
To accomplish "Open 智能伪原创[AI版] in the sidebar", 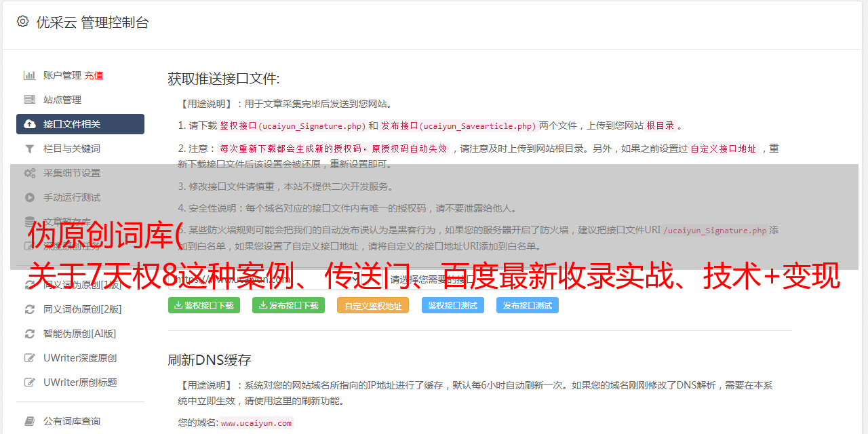I will pos(80,334).
